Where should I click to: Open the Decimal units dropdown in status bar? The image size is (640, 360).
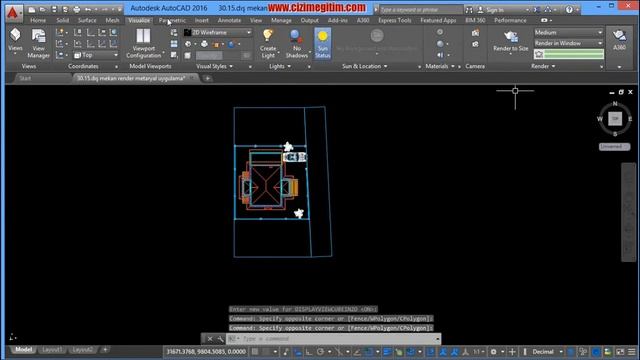pyautogui.click(x=547, y=352)
